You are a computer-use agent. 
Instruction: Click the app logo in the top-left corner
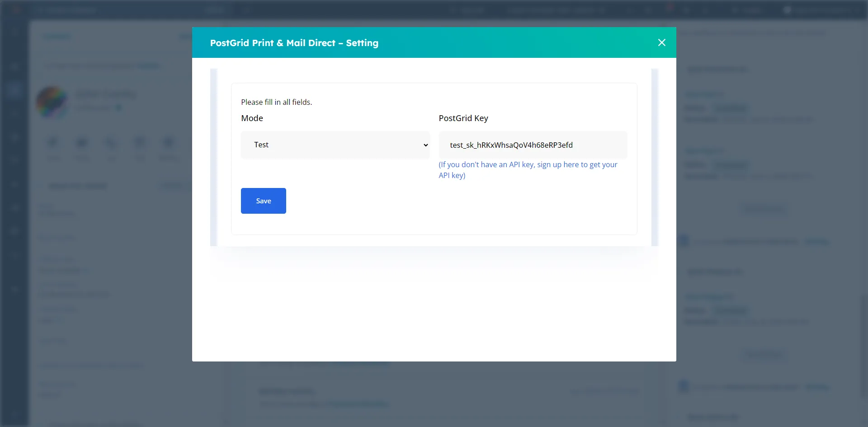coord(14,9)
